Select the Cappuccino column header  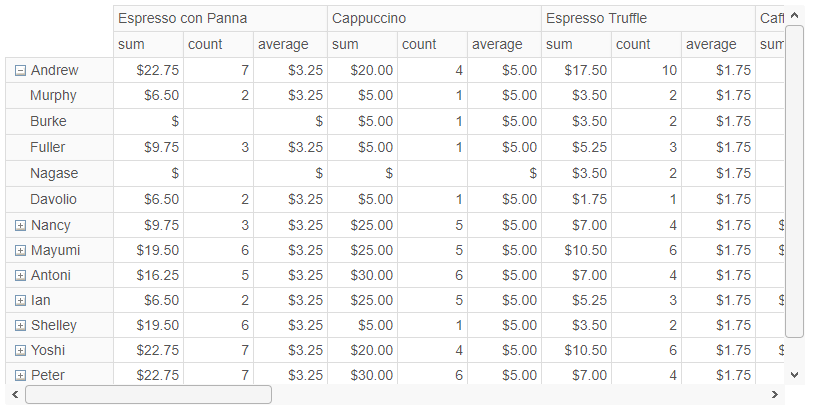[x=434, y=19]
